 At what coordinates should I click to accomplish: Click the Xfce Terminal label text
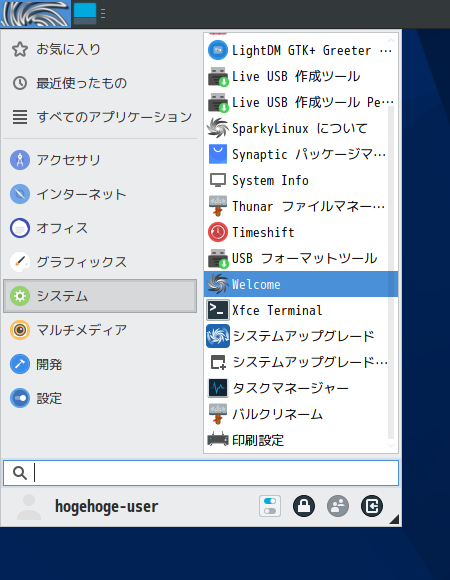[x=277, y=310]
